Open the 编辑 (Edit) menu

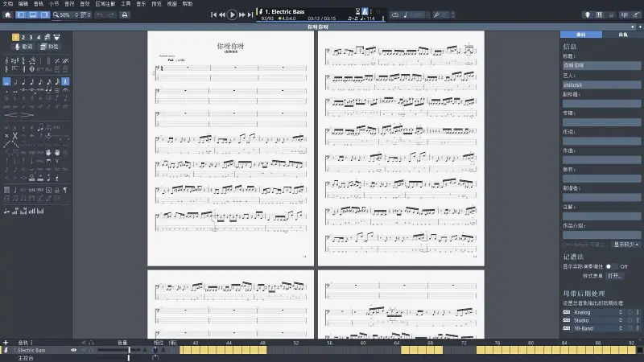pos(23,4)
